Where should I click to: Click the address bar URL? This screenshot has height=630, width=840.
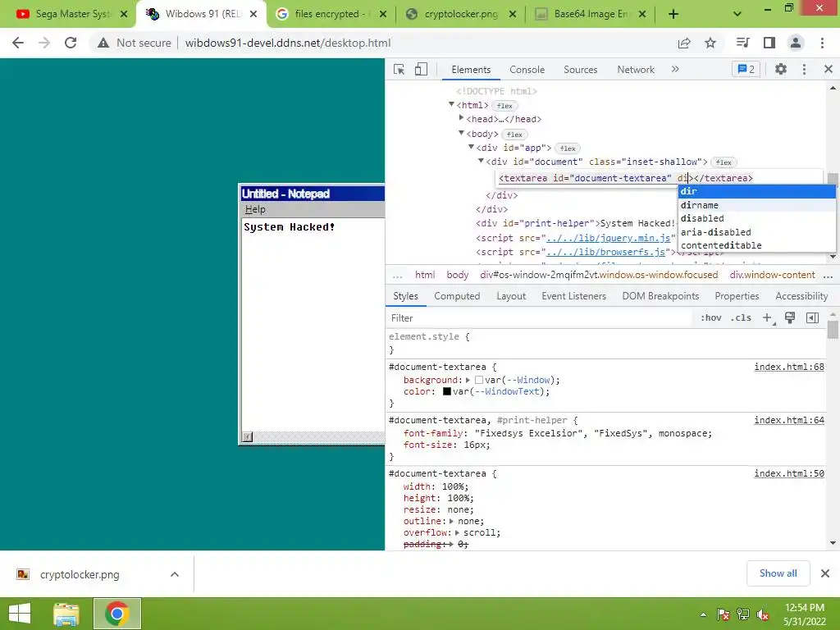pyautogui.click(x=288, y=43)
